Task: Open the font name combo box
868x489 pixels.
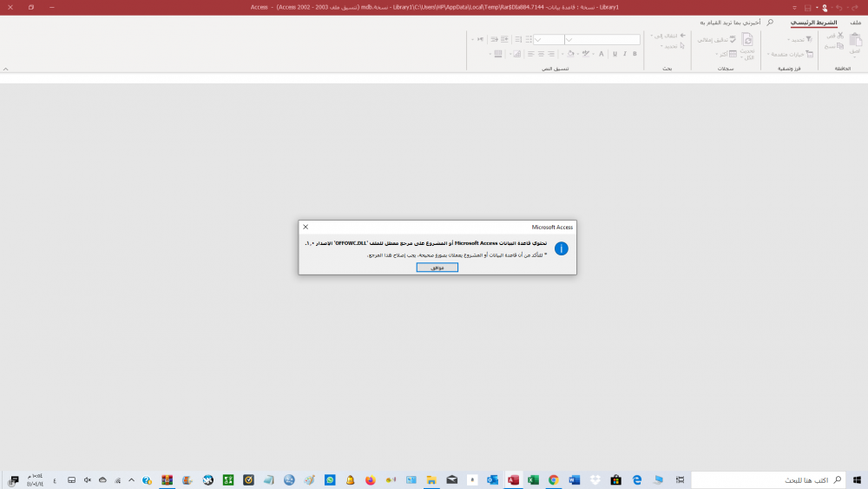Action: 602,40
